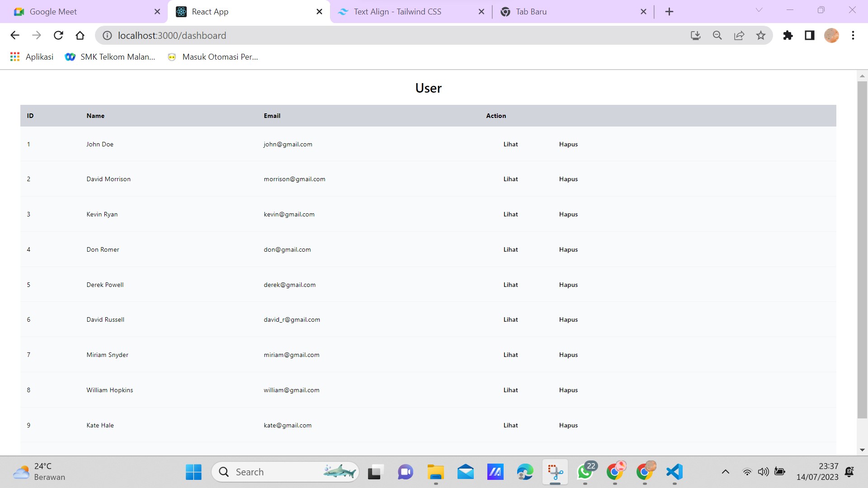
Task: Toggle the browser side panel
Action: point(809,35)
